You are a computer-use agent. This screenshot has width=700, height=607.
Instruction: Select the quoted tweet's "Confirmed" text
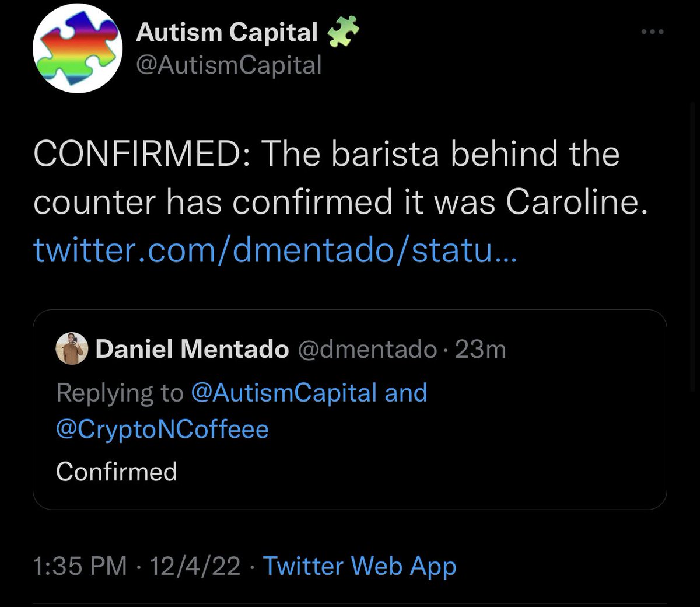pos(117,472)
